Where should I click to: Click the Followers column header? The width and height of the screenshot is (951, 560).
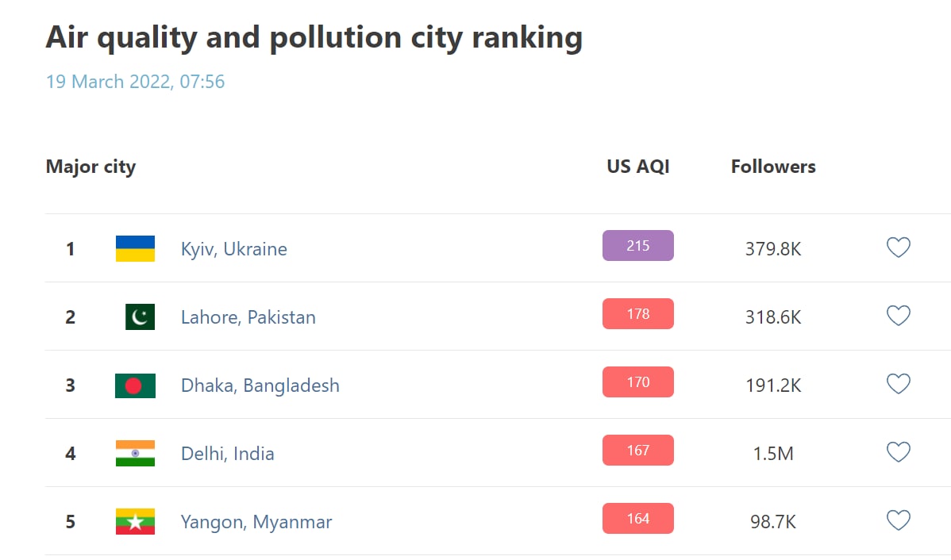[x=772, y=167]
